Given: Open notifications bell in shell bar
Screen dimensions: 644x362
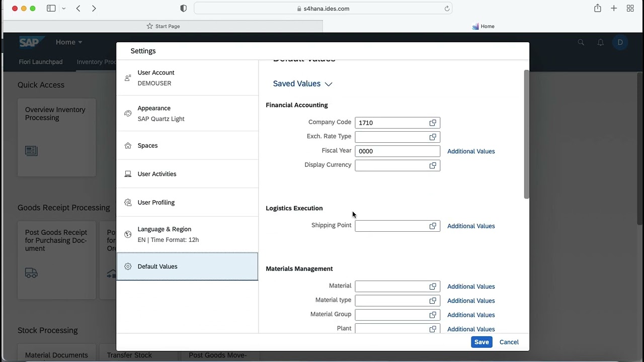Looking at the screenshot, I should 600,42.
